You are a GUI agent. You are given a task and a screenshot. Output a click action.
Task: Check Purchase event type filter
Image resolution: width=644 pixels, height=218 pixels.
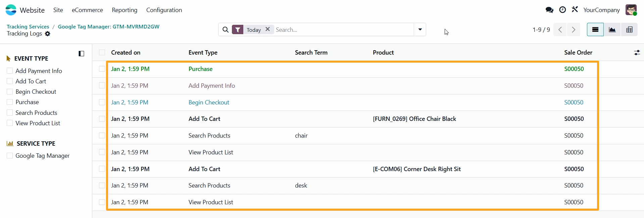tap(10, 102)
